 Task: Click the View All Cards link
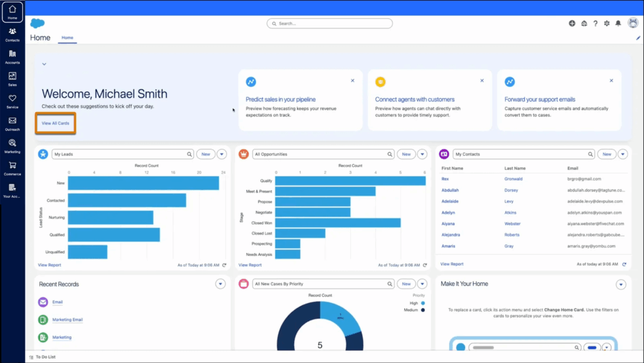pyautogui.click(x=55, y=123)
